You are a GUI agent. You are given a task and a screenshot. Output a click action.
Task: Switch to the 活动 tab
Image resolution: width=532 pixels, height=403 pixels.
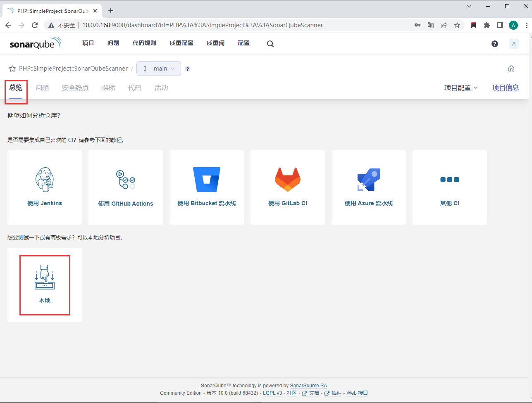pos(161,88)
